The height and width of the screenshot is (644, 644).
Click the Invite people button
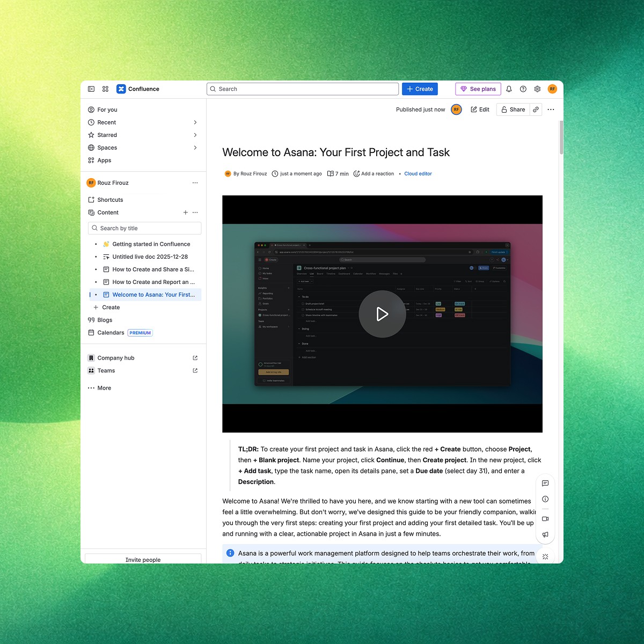(x=143, y=559)
